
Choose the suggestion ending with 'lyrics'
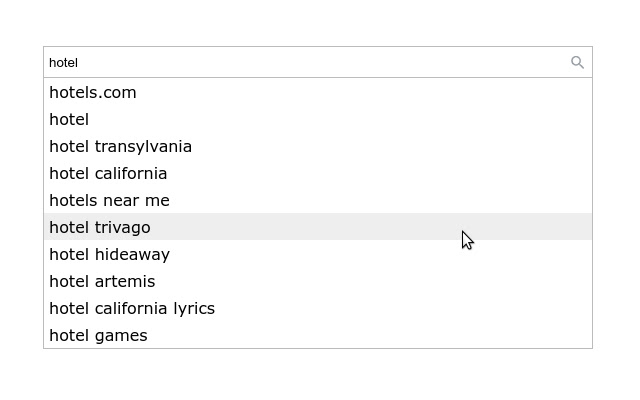[132, 308]
